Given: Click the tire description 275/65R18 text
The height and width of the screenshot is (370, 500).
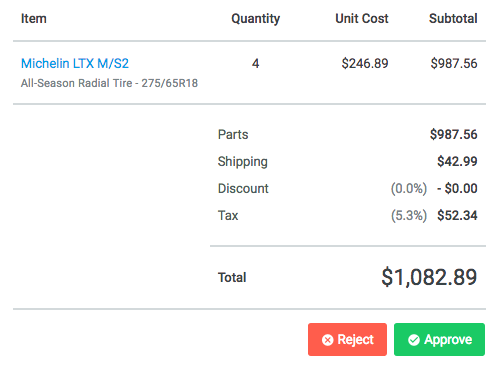Looking at the screenshot, I should pyautogui.click(x=109, y=83).
